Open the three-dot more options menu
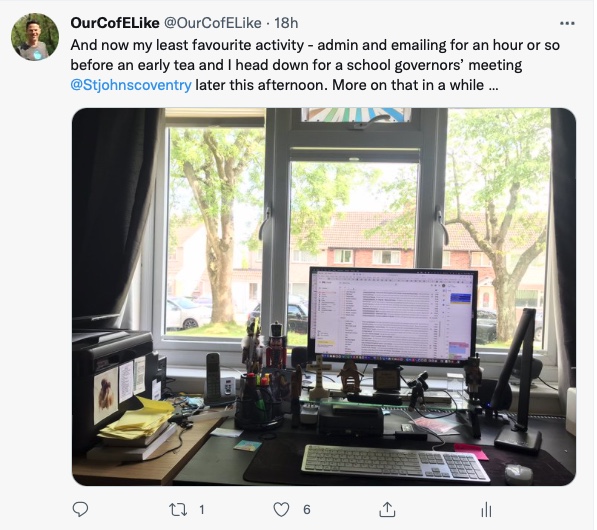Viewport: 597px width, 530px height. tap(567, 23)
